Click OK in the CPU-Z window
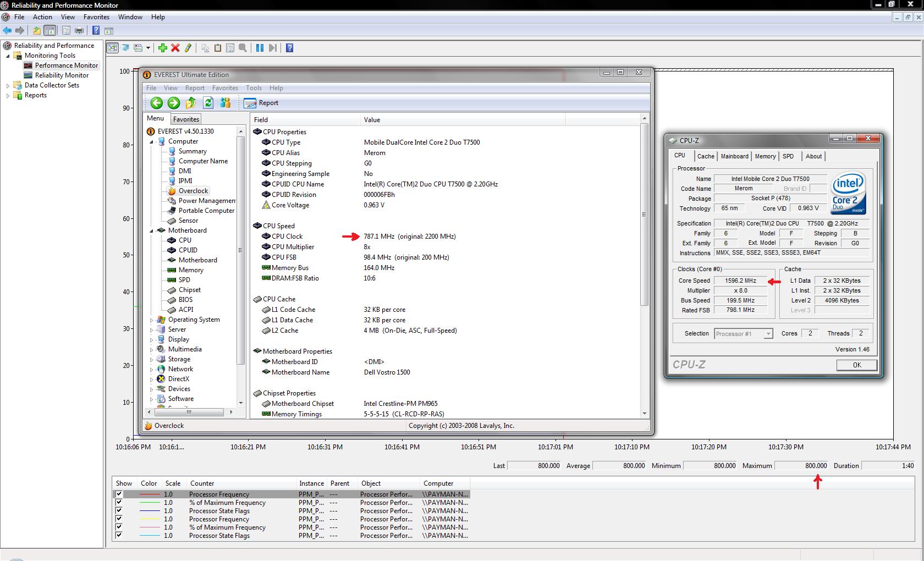924x561 pixels. (x=856, y=365)
